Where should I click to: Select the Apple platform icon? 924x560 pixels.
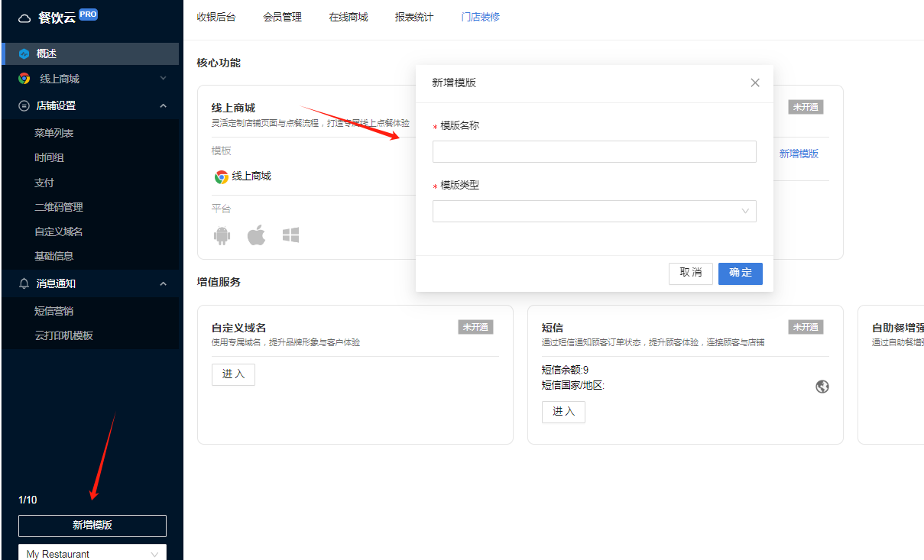[256, 235]
